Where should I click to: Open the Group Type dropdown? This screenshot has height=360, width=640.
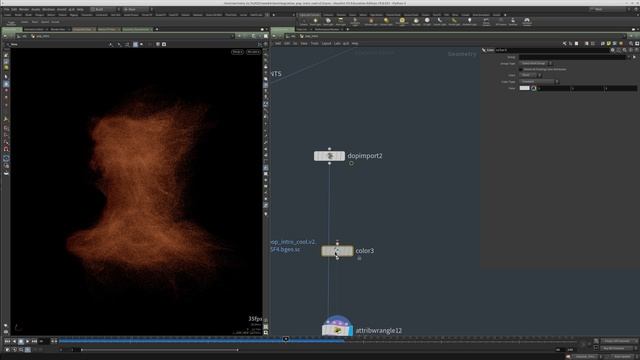pos(536,63)
